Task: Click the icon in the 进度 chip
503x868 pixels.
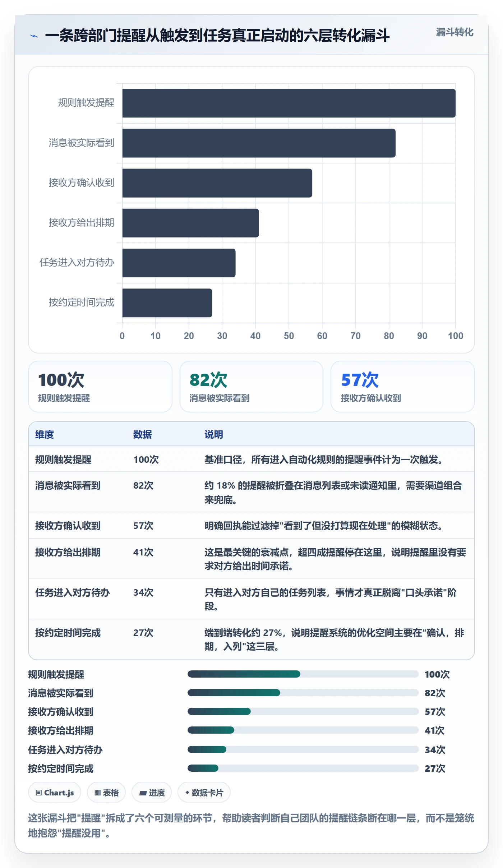Action: pyautogui.click(x=143, y=793)
